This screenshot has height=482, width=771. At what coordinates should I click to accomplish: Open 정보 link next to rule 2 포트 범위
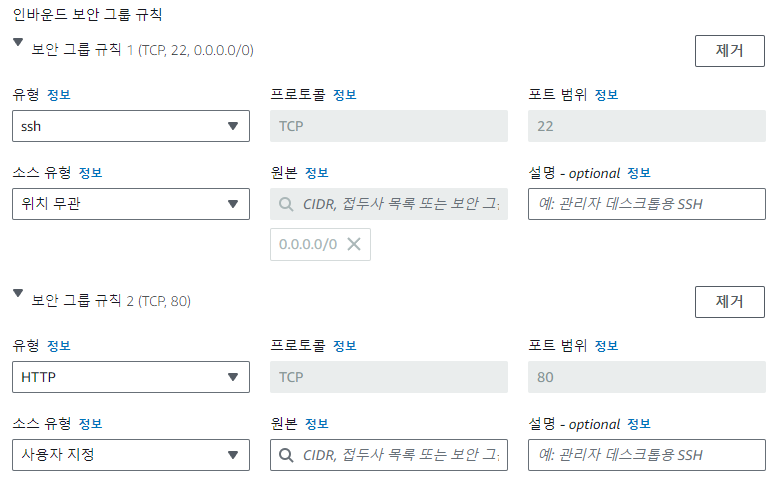tap(606, 345)
